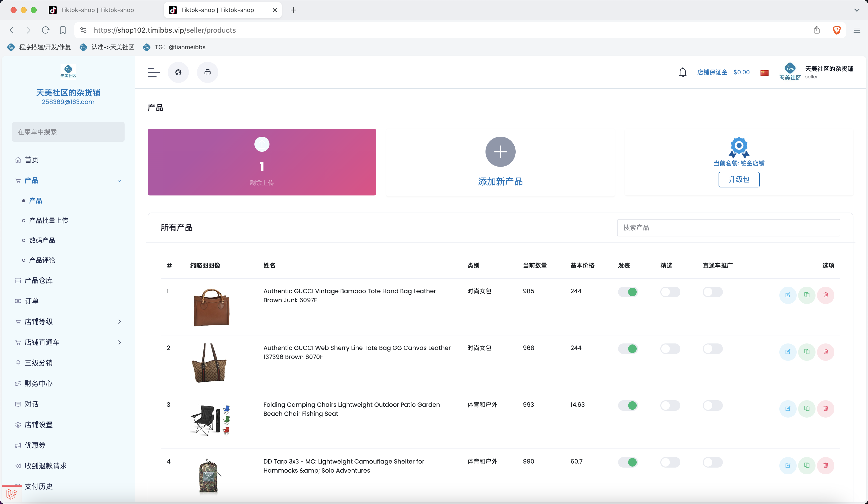Toggle 直通车推广 for GUCCI Vintage Bamboo Tote
The height and width of the screenshot is (504, 868).
[713, 292]
